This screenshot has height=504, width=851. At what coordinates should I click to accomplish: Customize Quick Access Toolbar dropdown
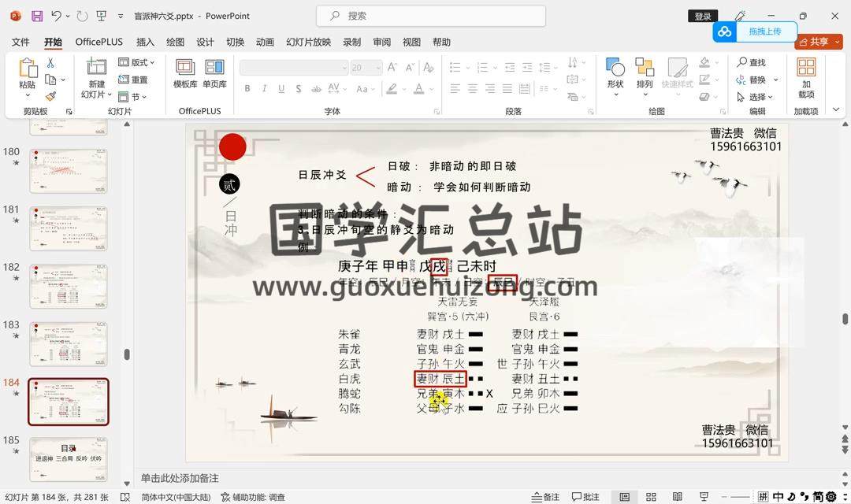[x=121, y=17]
